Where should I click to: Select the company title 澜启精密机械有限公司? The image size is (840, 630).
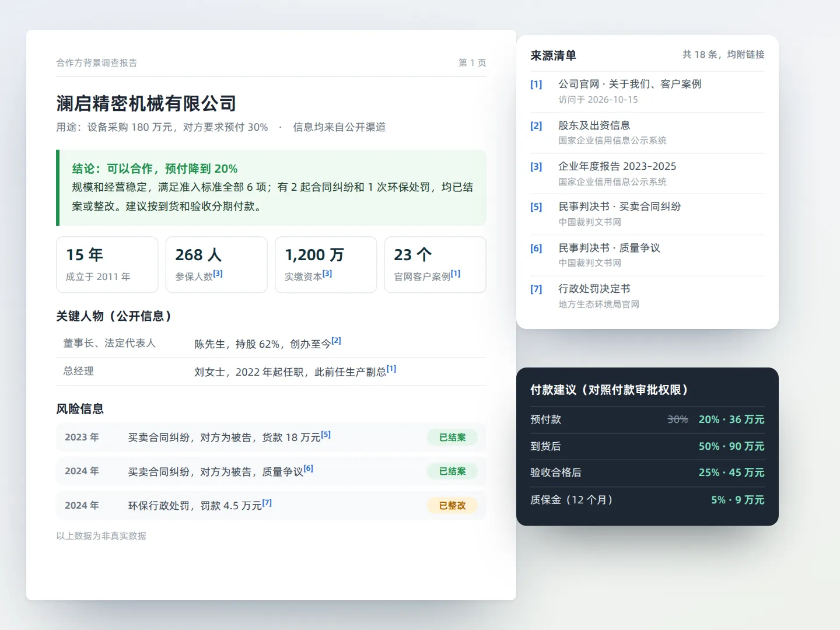click(146, 104)
